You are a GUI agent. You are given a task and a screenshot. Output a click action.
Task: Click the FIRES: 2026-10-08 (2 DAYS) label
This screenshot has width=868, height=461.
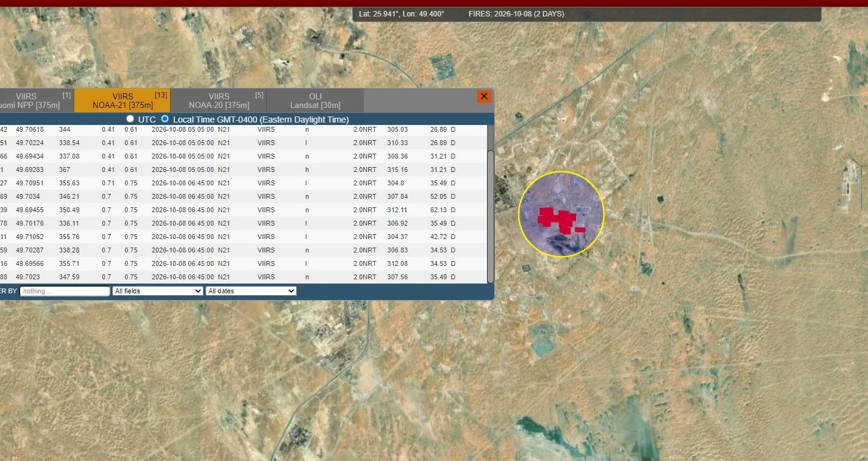(x=516, y=14)
